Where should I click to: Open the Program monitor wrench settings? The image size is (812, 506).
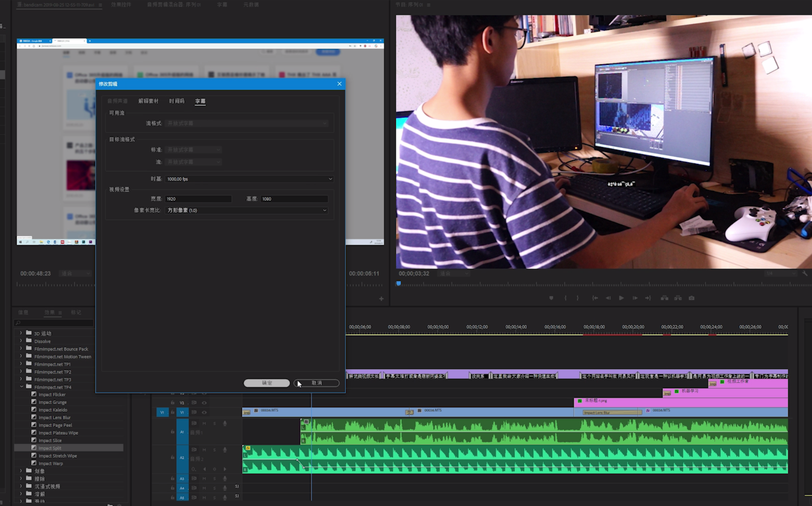804,274
